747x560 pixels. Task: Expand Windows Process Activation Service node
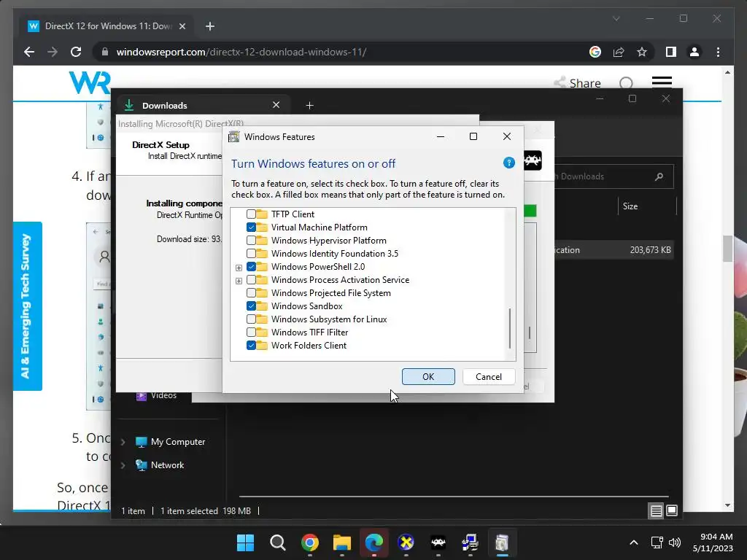pyautogui.click(x=239, y=281)
